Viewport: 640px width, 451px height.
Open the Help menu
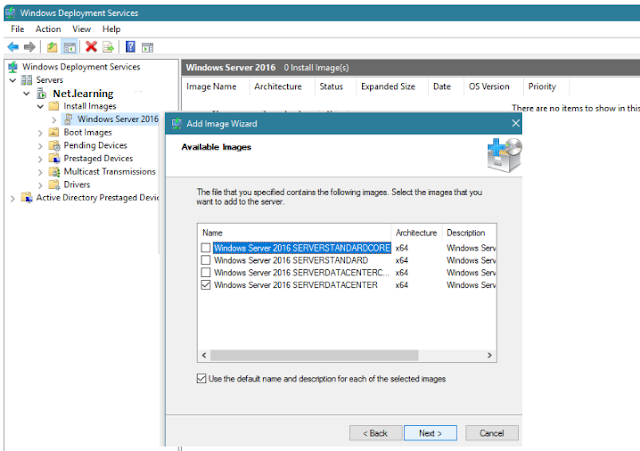(111, 29)
